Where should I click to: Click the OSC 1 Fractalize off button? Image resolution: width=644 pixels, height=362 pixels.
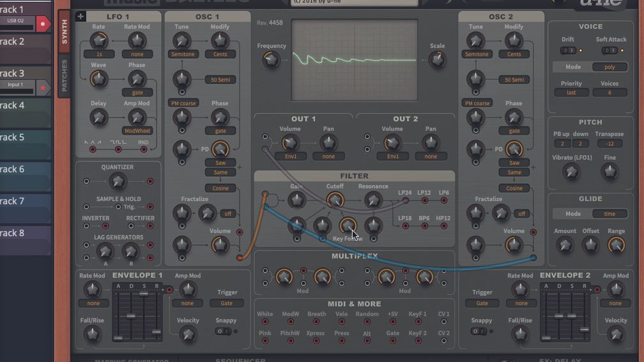point(228,214)
